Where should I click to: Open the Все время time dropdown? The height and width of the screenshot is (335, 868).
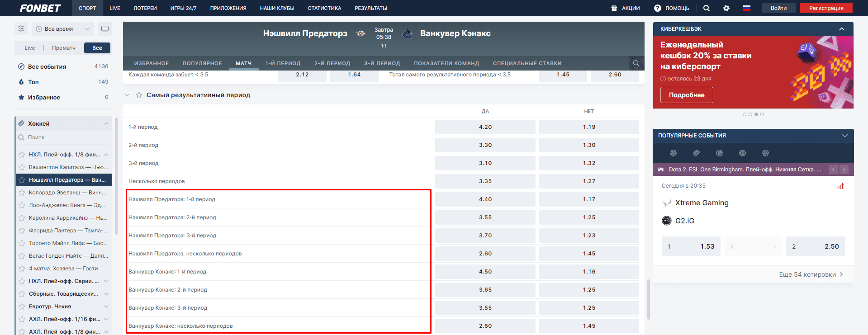tap(63, 29)
